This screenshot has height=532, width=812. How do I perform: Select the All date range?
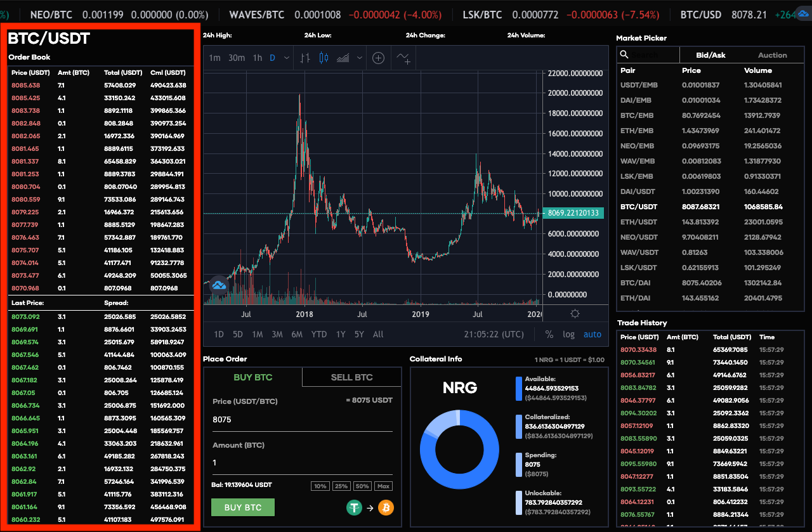(378, 334)
